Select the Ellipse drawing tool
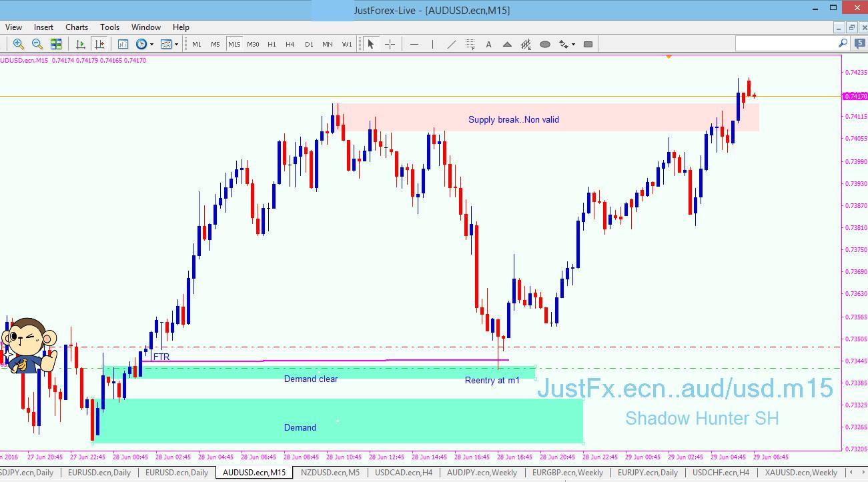The width and height of the screenshot is (868, 482). [x=545, y=44]
